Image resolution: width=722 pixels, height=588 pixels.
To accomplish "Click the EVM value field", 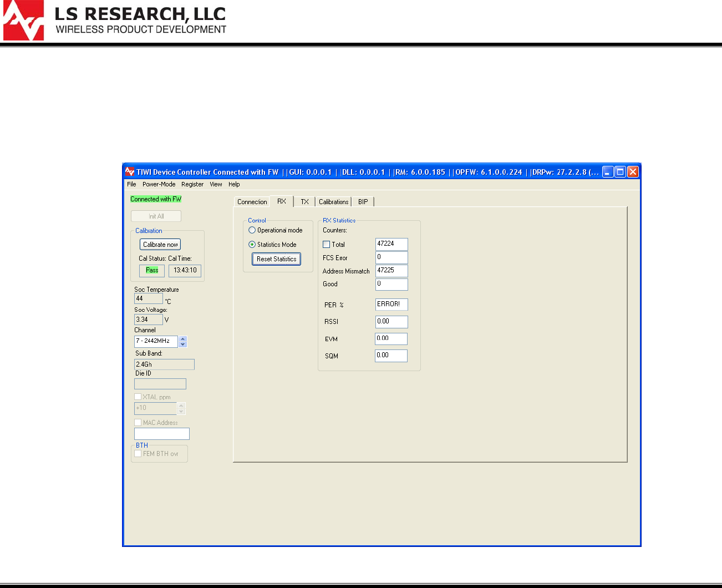I will (x=391, y=339).
